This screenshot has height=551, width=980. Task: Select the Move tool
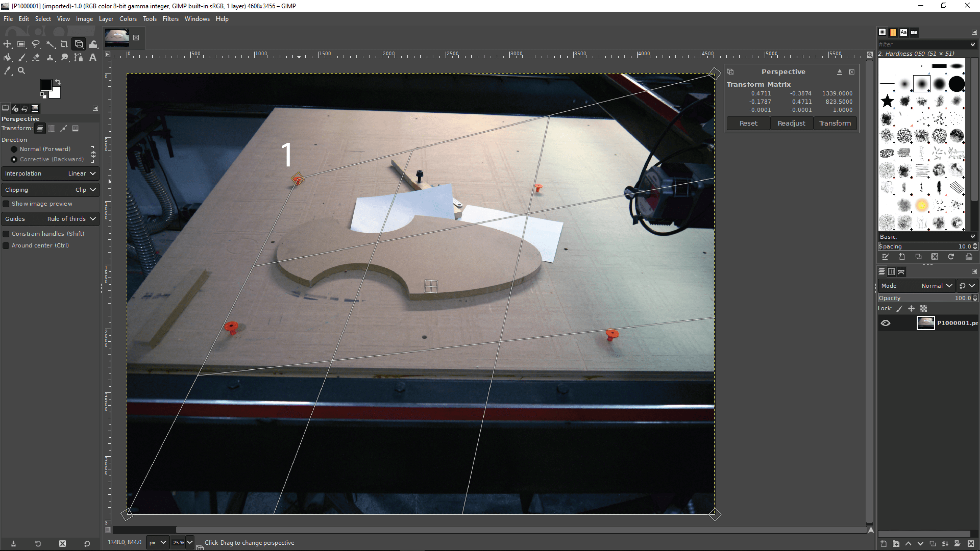7,44
